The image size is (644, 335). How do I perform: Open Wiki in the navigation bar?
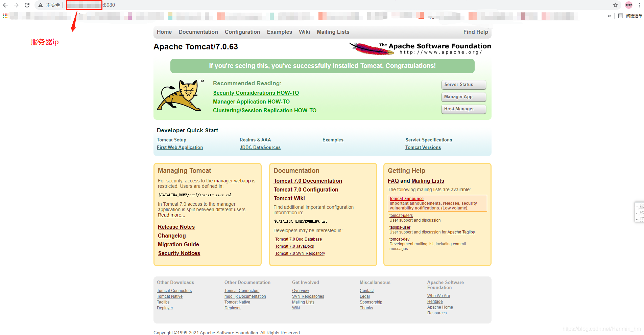pos(304,32)
